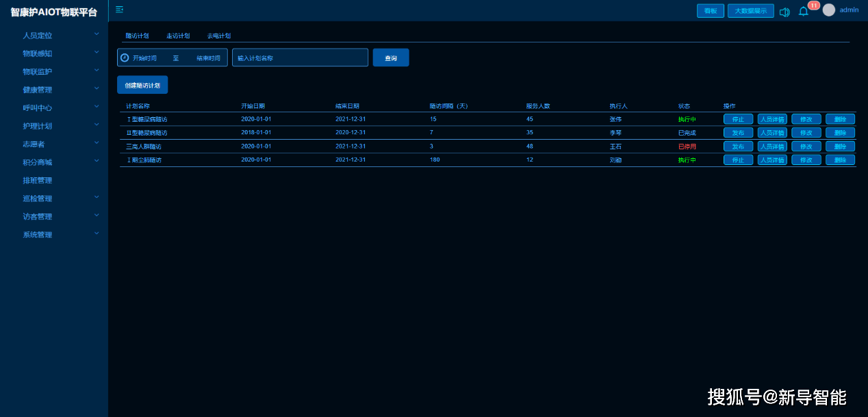Click the 查询 search button
The height and width of the screenshot is (417, 868).
(391, 58)
